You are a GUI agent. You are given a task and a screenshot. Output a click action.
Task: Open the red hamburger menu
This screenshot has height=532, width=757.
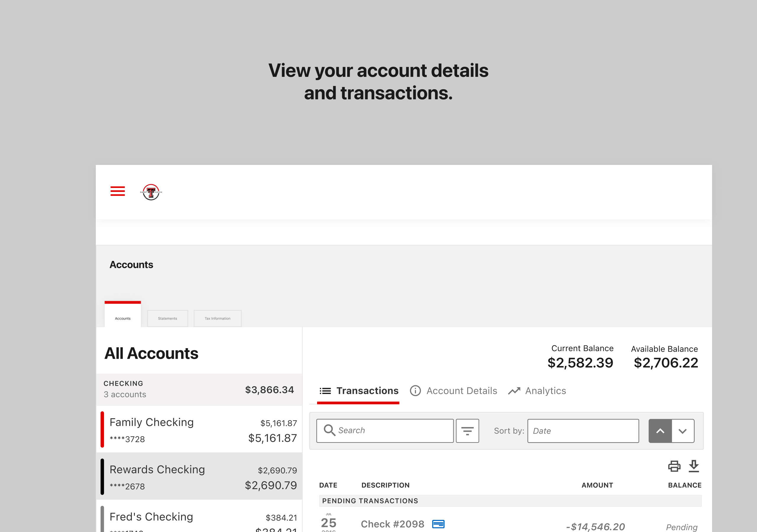(118, 191)
